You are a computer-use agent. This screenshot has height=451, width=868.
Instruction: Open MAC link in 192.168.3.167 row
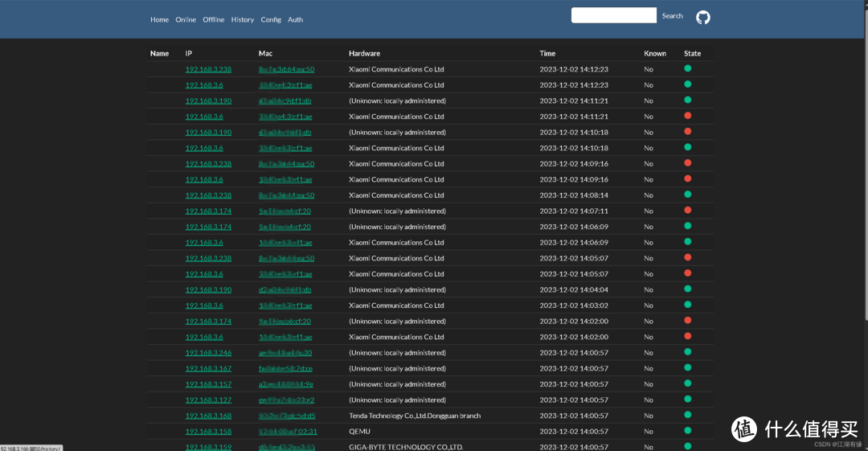pyautogui.click(x=285, y=368)
